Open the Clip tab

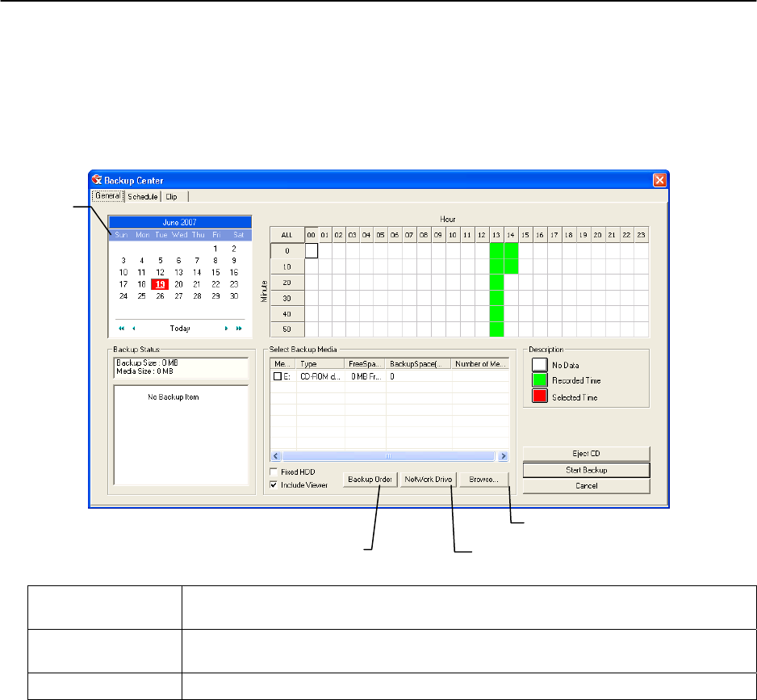[x=172, y=196]
